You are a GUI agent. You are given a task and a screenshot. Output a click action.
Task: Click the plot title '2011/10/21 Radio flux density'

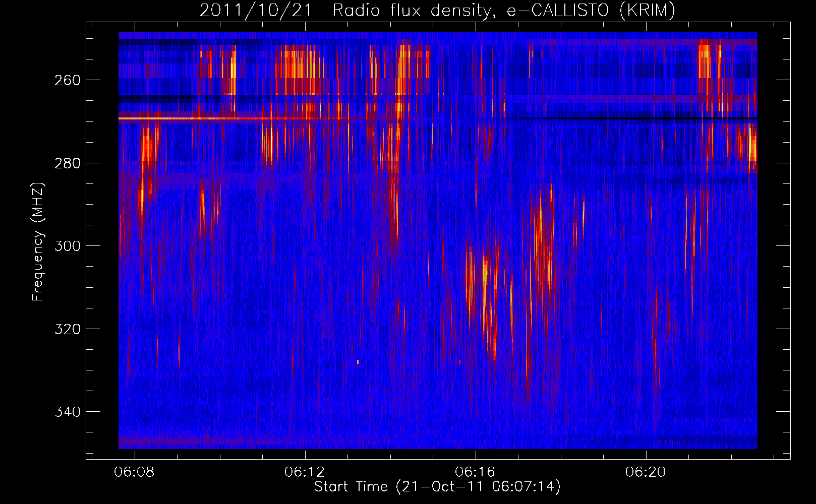tap(437, 11)
